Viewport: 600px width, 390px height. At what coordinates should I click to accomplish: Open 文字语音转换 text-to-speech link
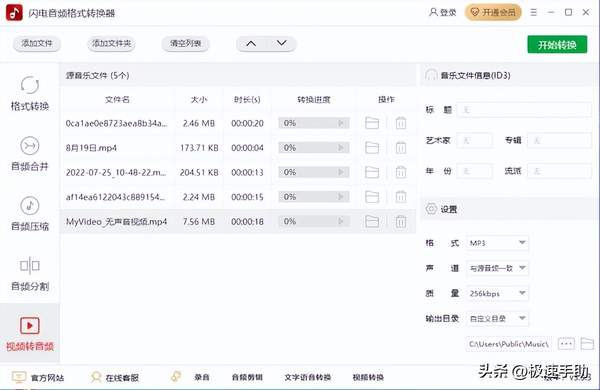308,377
